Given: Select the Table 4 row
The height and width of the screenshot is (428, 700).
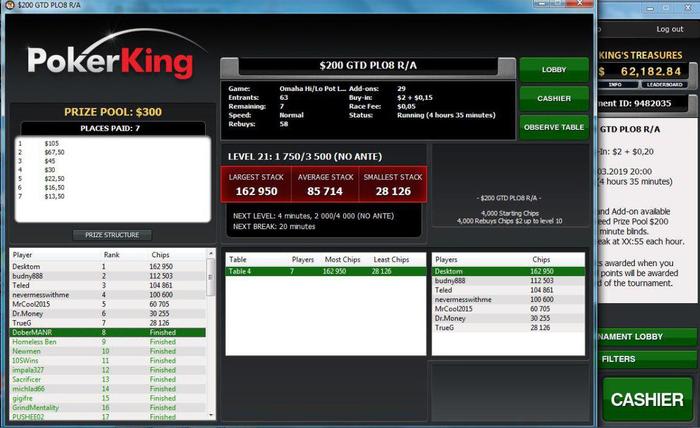Looking at the screenshot, I should [x=325, y=271].
